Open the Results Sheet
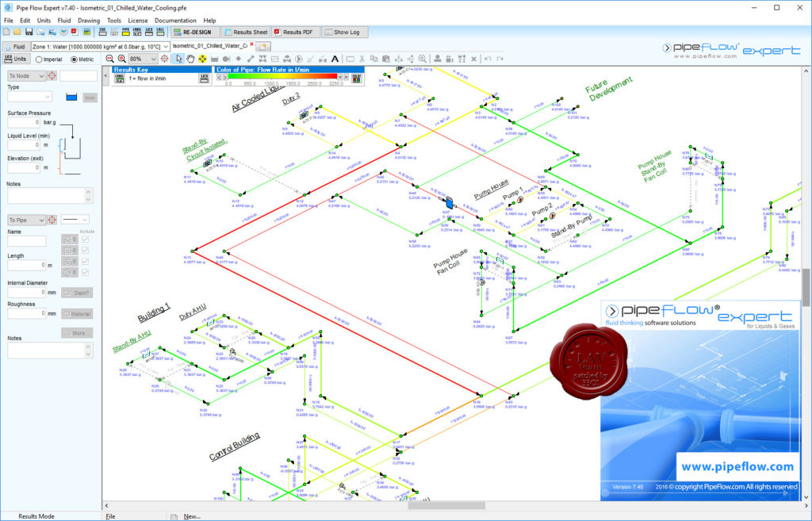 tap(246, 32)
